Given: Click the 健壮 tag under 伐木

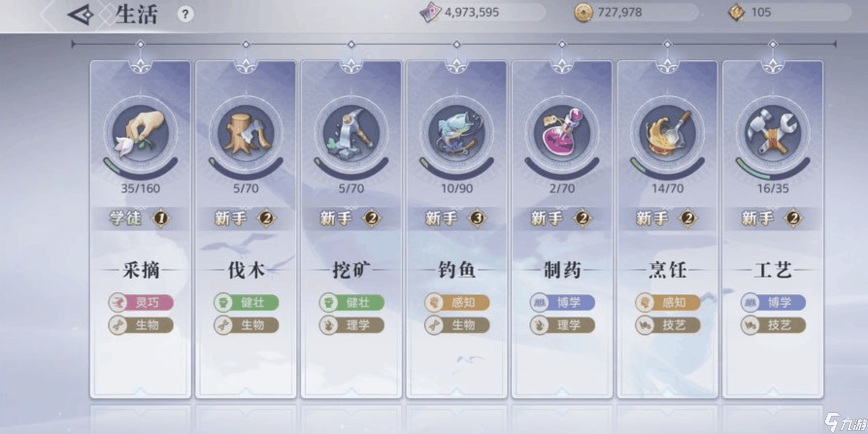Looking at the screenshot, I should coord(246,303).
